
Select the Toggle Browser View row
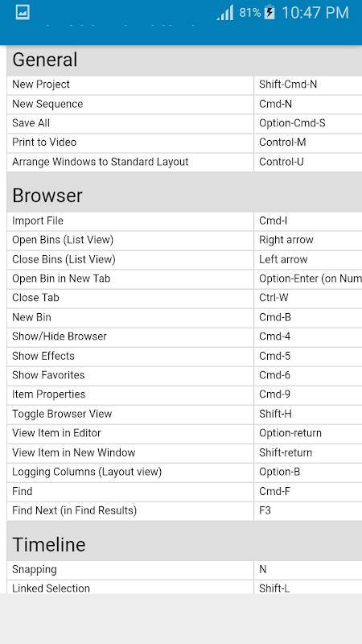(184, 414)
